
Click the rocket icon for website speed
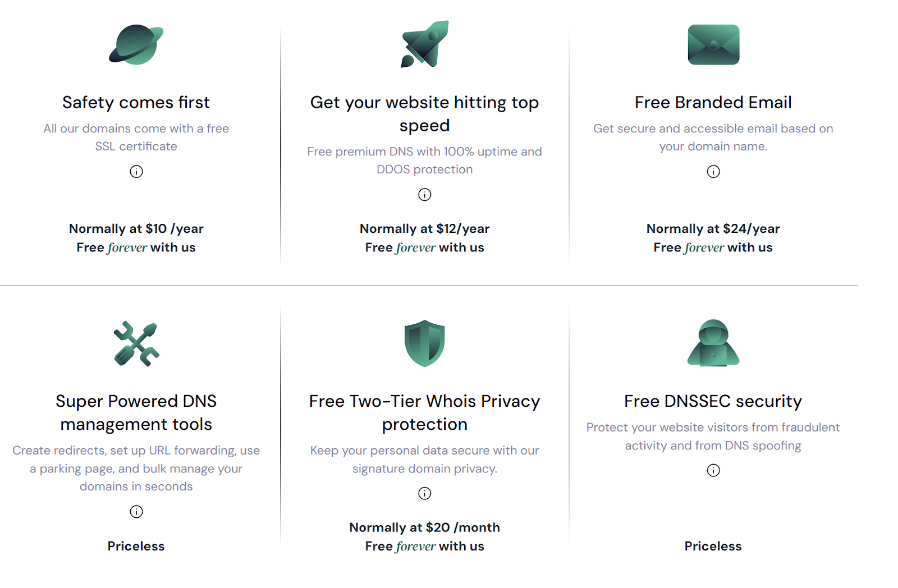[x=425, y=44]
